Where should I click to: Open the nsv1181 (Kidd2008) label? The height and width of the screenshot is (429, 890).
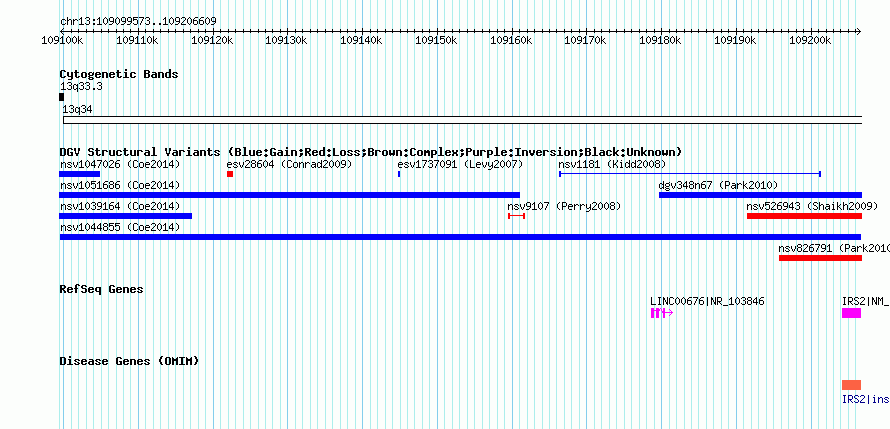pos(612,165)
